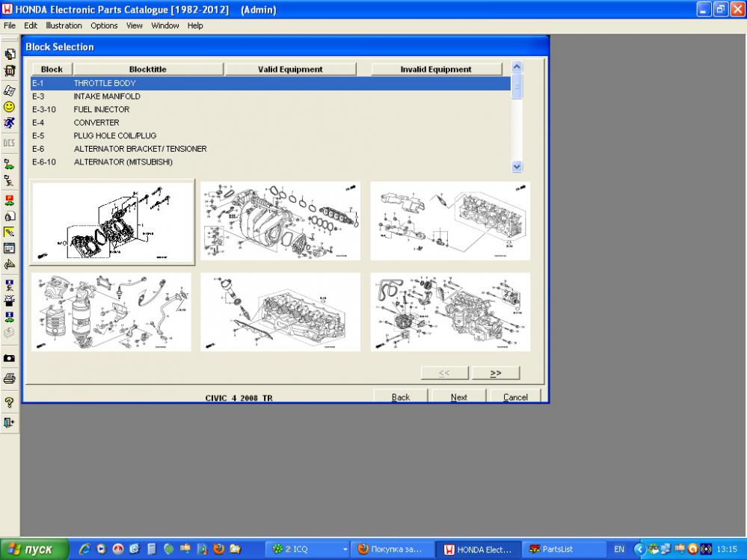Select the E-6 ALTERNATOR BRACKET/ TENSIONER row
747x560 pixels.
click(271, 149)
